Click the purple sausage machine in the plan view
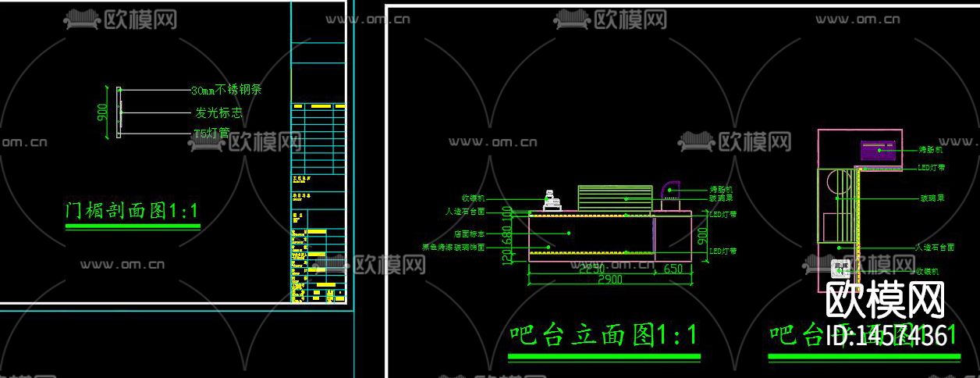Viewport: 980px width, 378px height. point(880,150)
